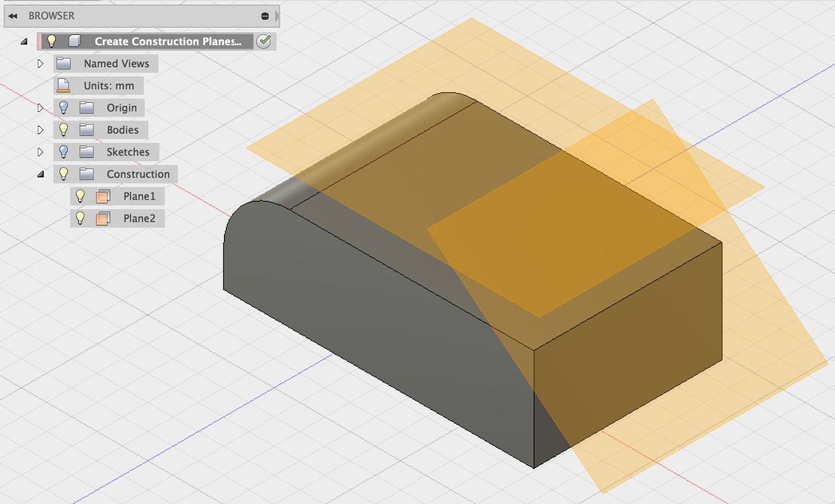835x504 pixels.
Task: Show the Origin folder via lightbulb
Action: [64, 107]
